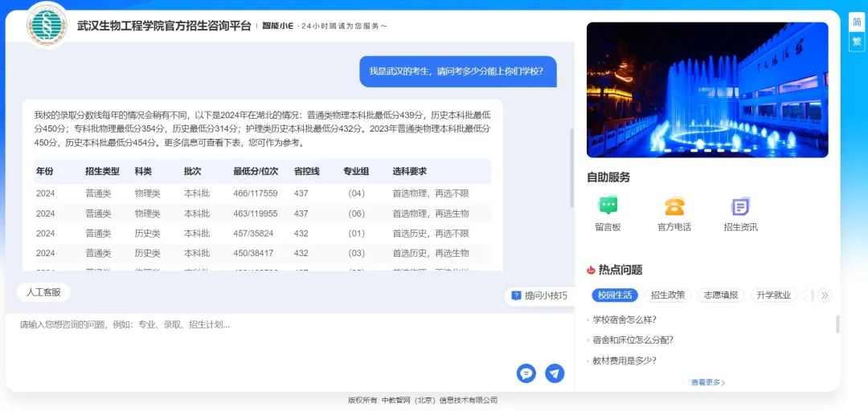Viewport: 868px width, 411px height.
Task: Select the 校园生活 tab
Action: pyautogui.click(x=615, y=295)
